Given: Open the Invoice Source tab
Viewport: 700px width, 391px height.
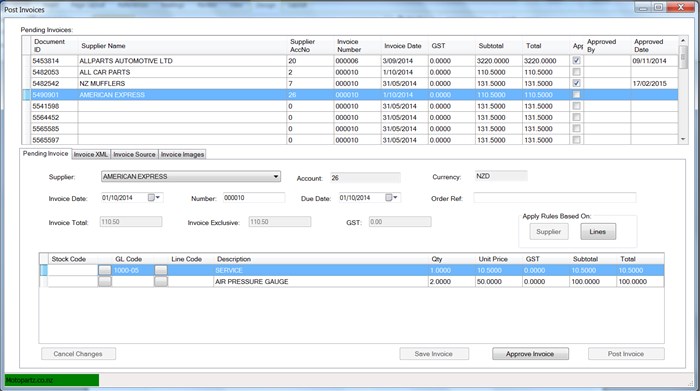Looking at the screenshot, I should (x=134, y=154).
